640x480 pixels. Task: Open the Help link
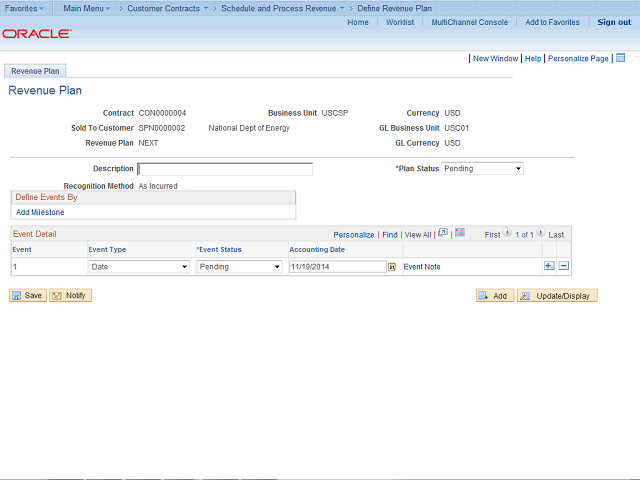tap(533, 58)
